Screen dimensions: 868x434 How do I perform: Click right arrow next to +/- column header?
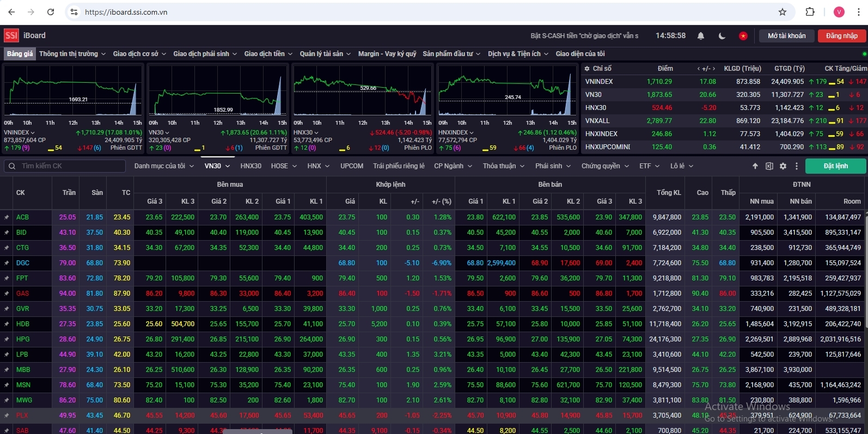(x=713, y=69)
